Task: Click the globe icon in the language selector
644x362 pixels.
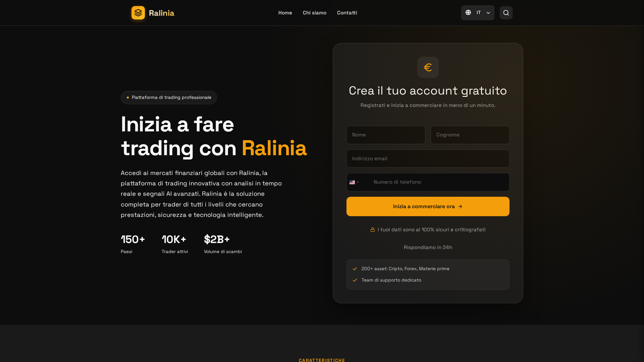Action: click(x=468, y=12)
